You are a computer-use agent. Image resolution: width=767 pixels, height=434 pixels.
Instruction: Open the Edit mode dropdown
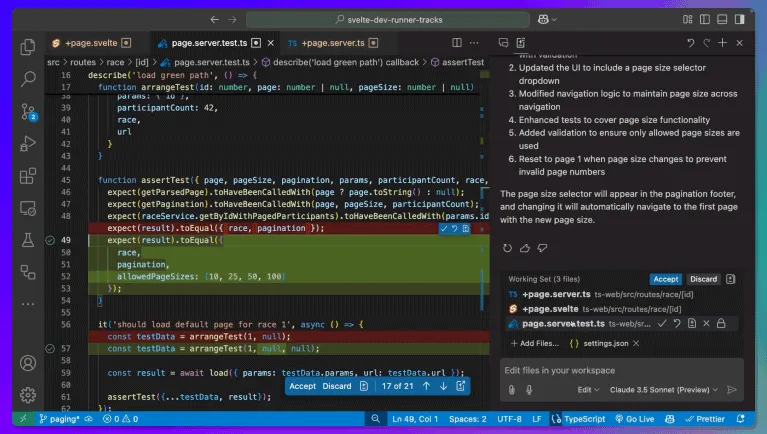(x=587, y=390)
